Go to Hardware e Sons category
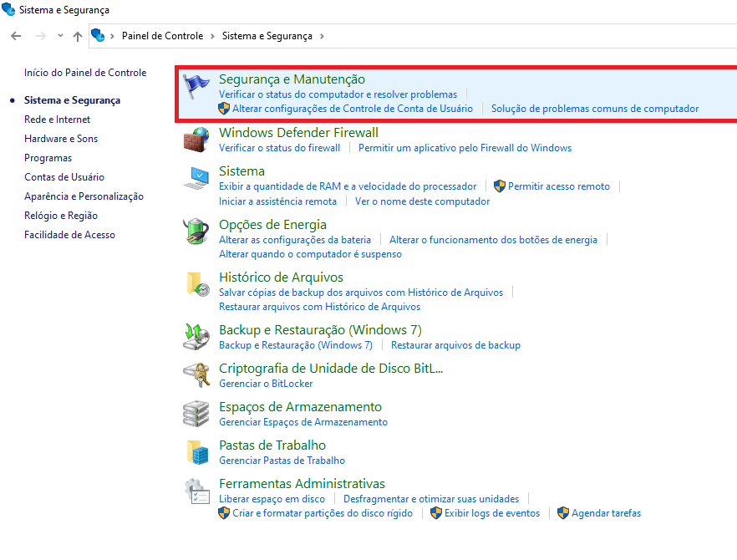 (x=61, y=139)
